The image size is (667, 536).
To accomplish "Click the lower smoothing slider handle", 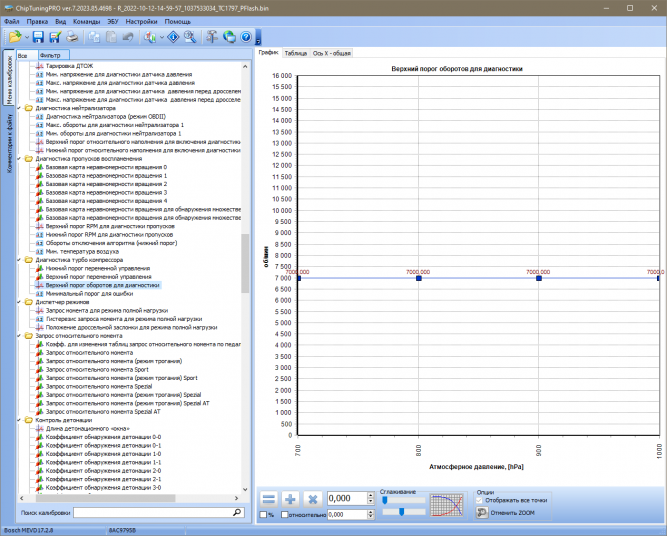I will [x=401, y=512].
